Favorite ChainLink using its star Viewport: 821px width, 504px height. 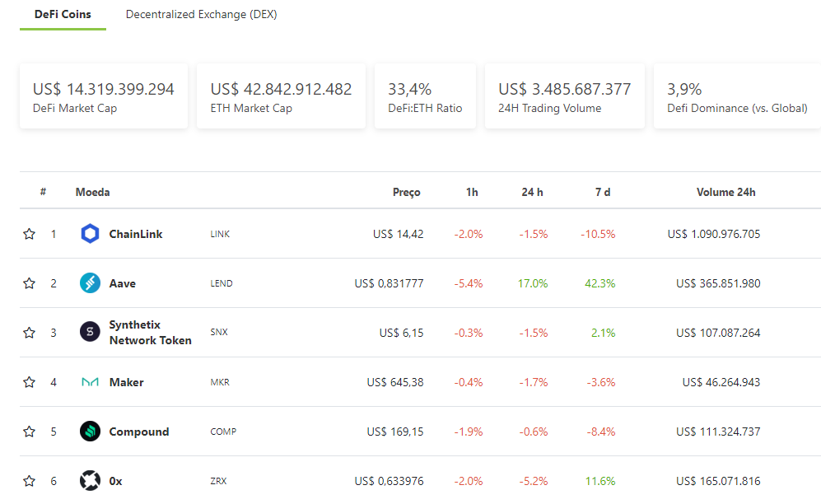tap(30, 234)
